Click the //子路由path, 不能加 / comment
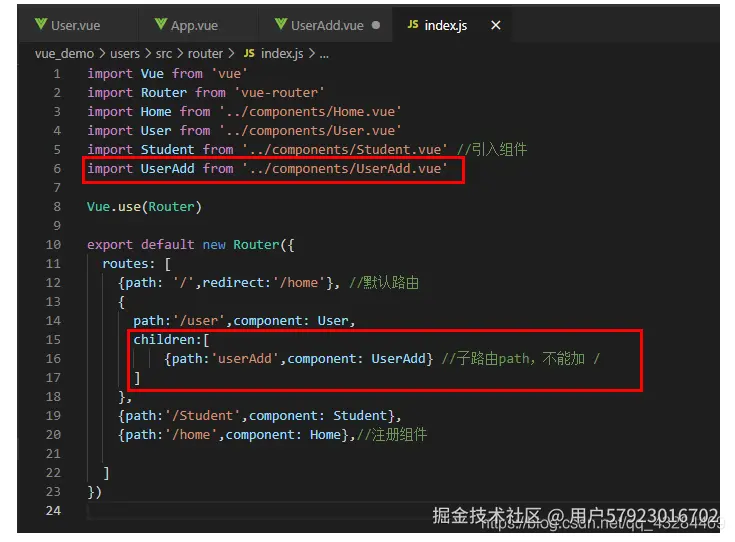735x542 pixels. (520, 359)
